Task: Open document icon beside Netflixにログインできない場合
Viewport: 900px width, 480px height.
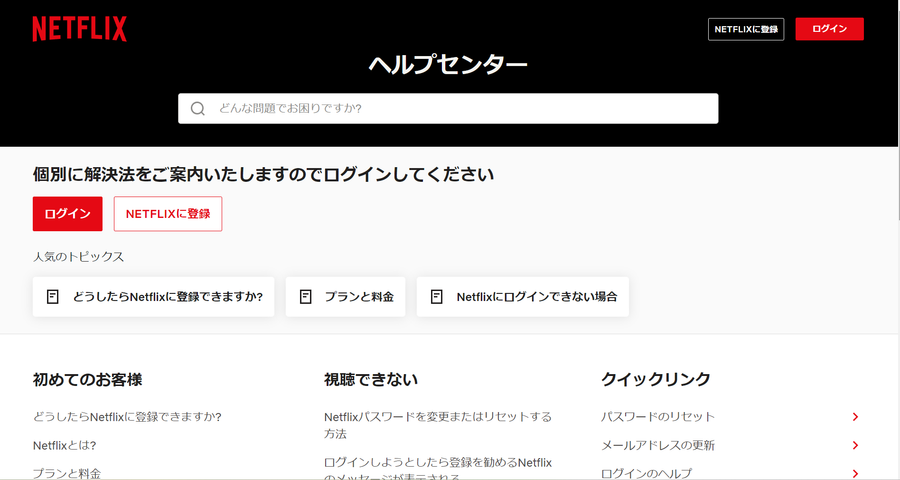Action: pos(436,297)
